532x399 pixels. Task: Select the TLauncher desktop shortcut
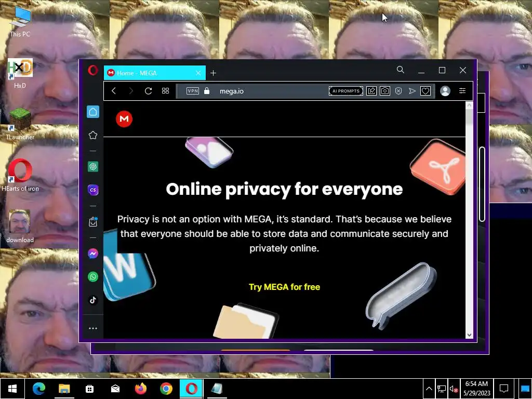coord(20,124)
